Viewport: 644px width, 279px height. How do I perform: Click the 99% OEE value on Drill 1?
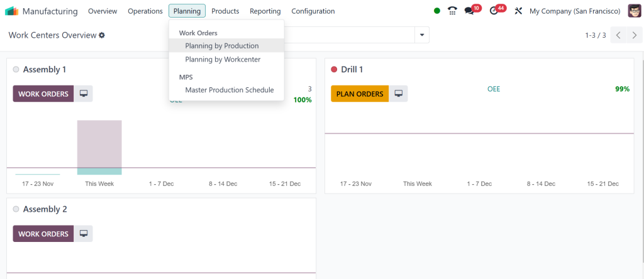pos(622,89)
